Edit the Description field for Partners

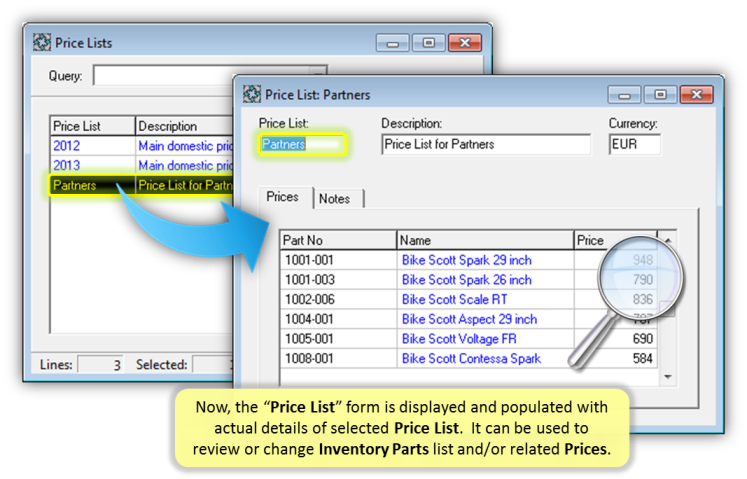click(486, 144)
